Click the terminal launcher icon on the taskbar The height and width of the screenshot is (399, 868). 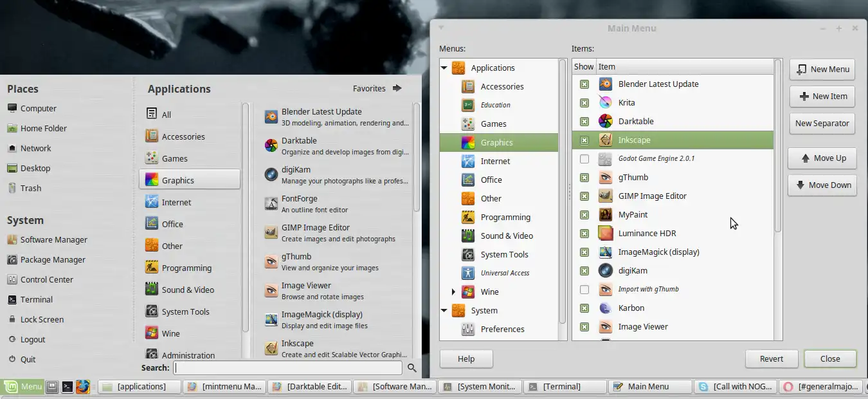click(x=67, y=387)
